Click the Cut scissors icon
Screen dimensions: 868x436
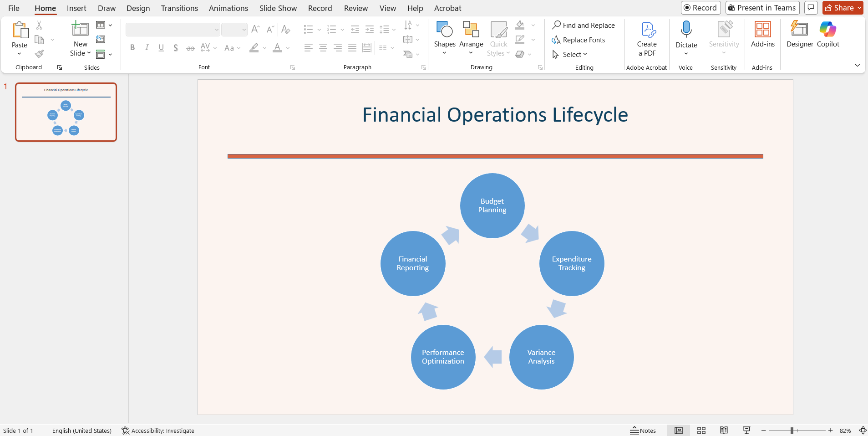39,26
